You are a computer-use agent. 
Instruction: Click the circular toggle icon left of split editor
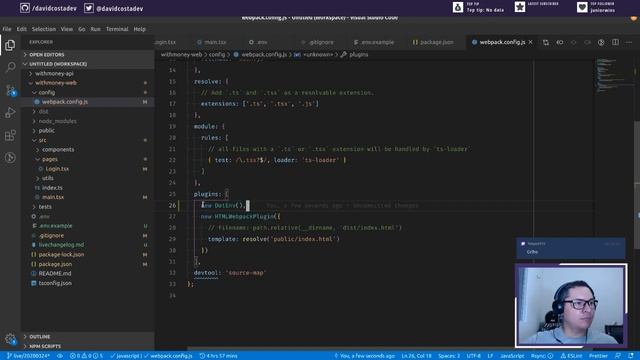(x=601, y=42)
